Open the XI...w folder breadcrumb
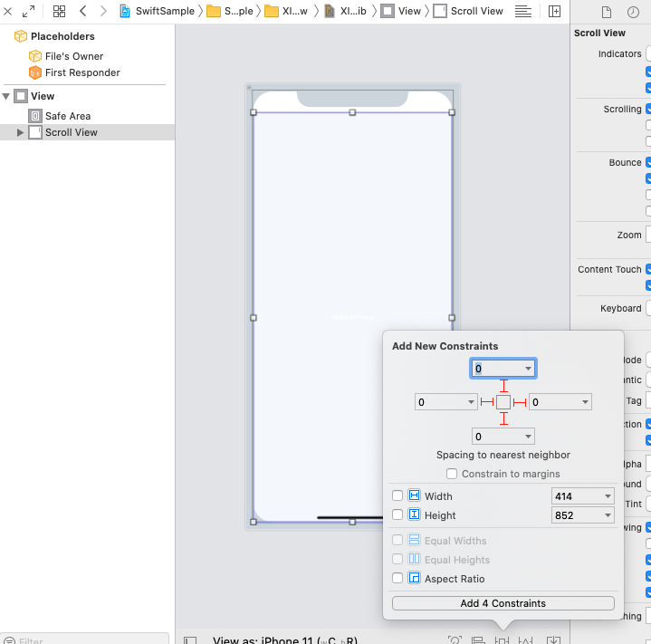 click(286, 11)
